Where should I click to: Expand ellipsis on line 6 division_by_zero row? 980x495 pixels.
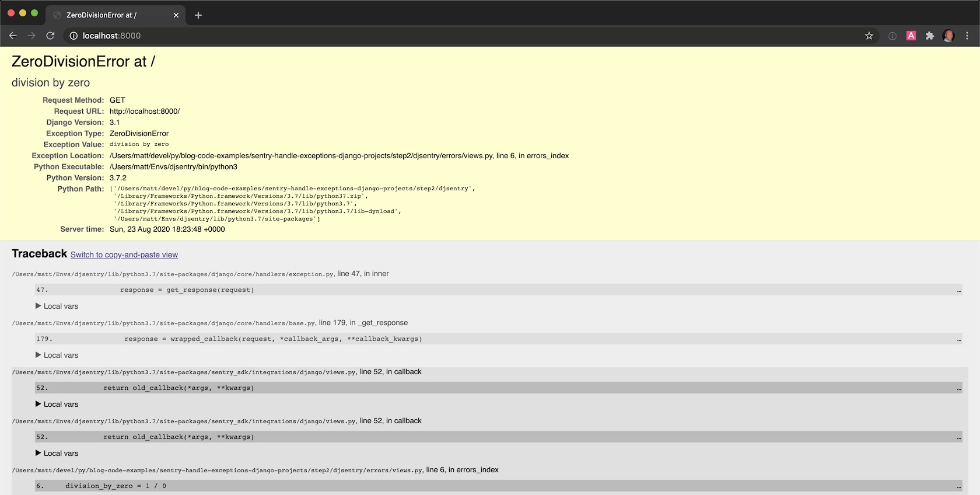tap(959, 486)
